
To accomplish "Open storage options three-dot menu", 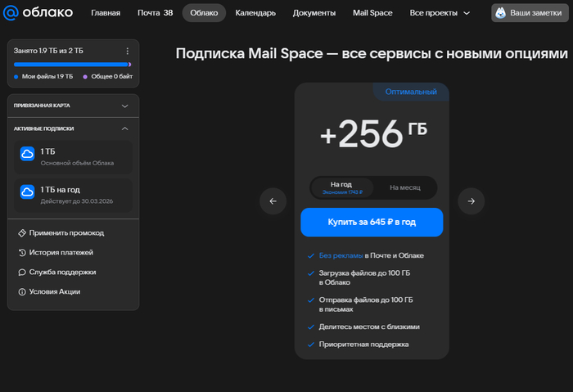I will tap(127, 51).
